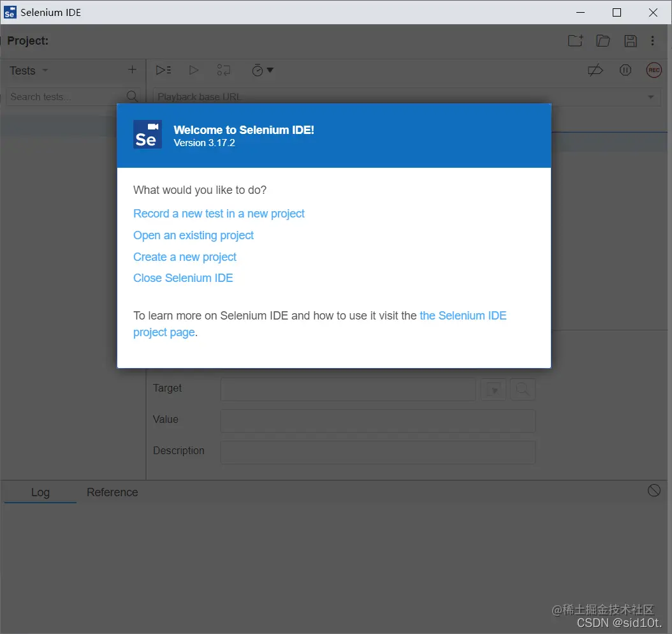Add a new test with plus icon
672x634 pixels.
[x=132, y=70]
